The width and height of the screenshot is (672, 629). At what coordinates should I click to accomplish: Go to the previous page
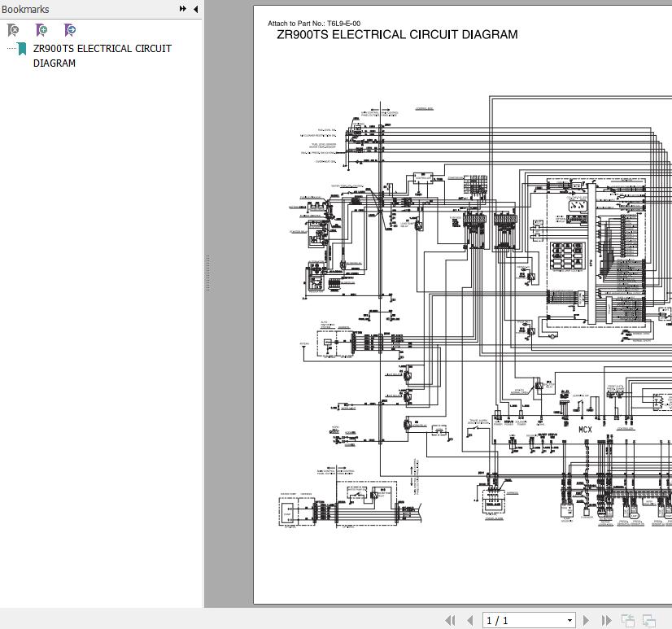tap(470, 620)
